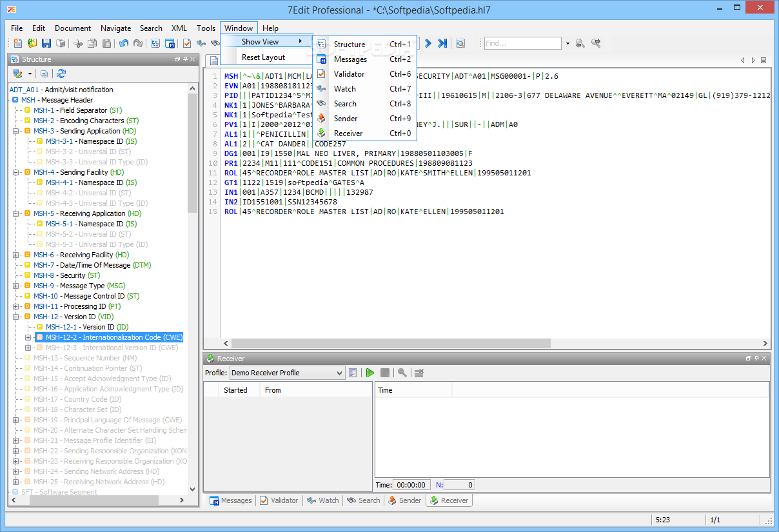The height and width of the screenshot is (532, 779).
Task: Click inside the Find search field
Action: point(523,43)
